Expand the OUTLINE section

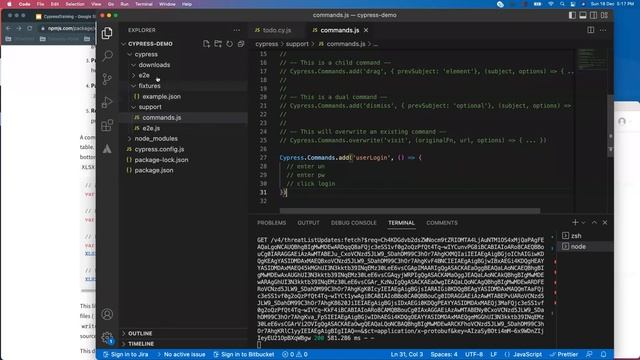(140, 333)
